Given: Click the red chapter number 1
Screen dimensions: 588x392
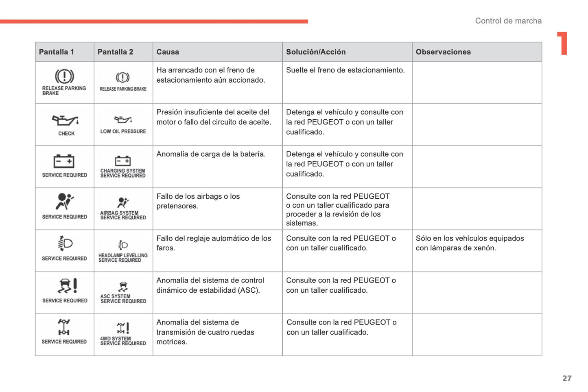Looking at the screenshot, I should coord(562,43).
